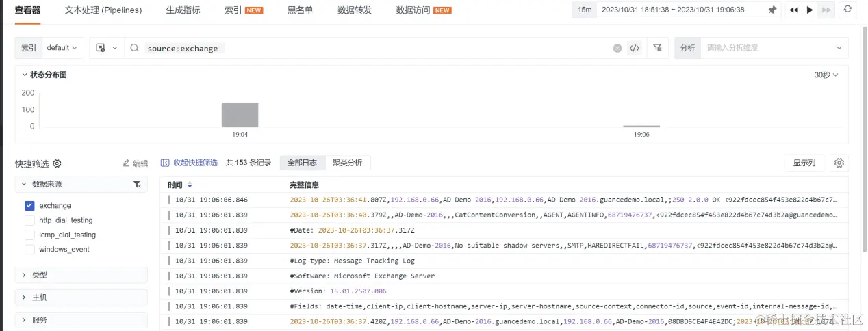The height and width of the screenshot is (331, 868).
Task: Open the 黑名单 tab
Action: click(300, 10)
